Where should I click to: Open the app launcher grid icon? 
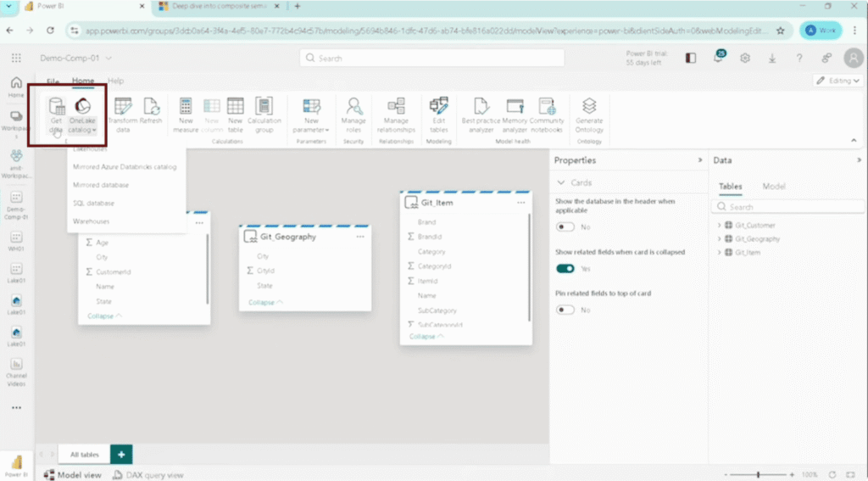tap(17, 58)
